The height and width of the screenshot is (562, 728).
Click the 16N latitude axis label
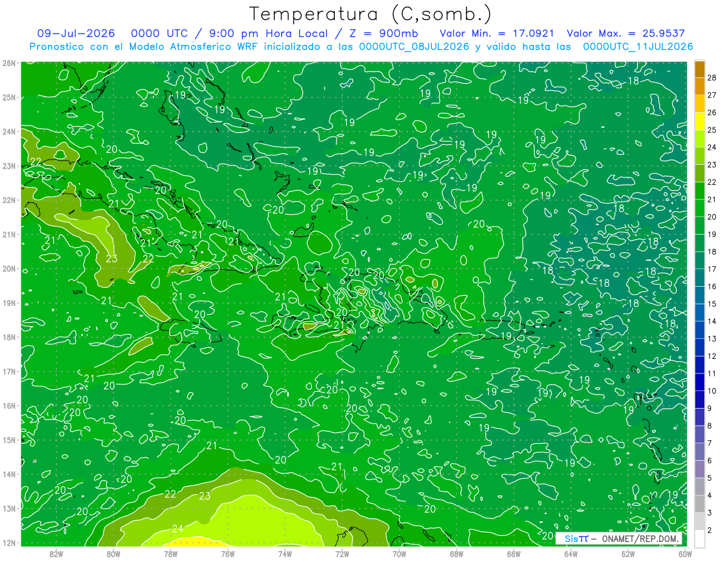point(8,406)
